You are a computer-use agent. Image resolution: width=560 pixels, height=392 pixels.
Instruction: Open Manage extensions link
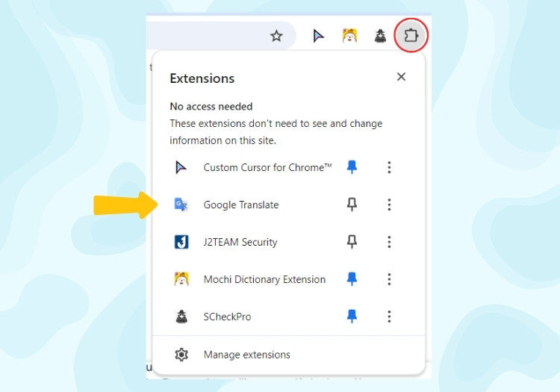click(247, 355)
